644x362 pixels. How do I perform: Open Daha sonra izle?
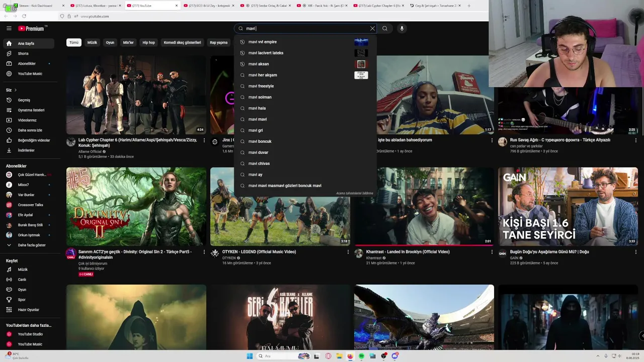(29, 130)
